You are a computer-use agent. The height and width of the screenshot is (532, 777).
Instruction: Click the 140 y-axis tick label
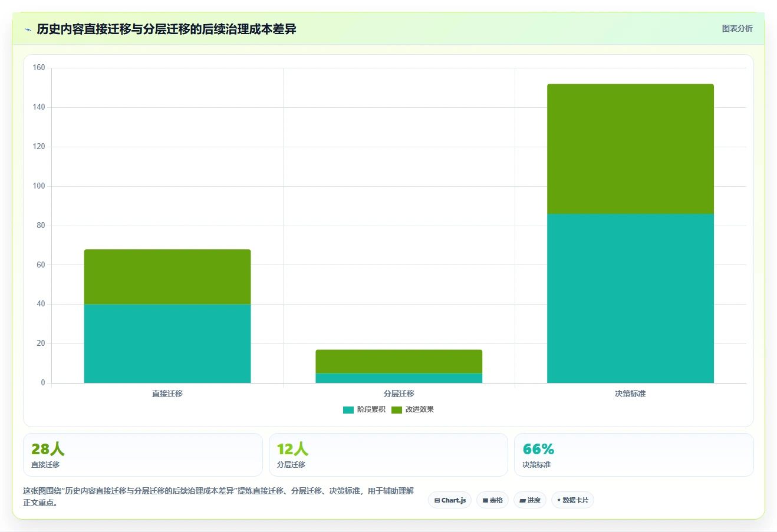pyautogui.click(x=39, y=107)
